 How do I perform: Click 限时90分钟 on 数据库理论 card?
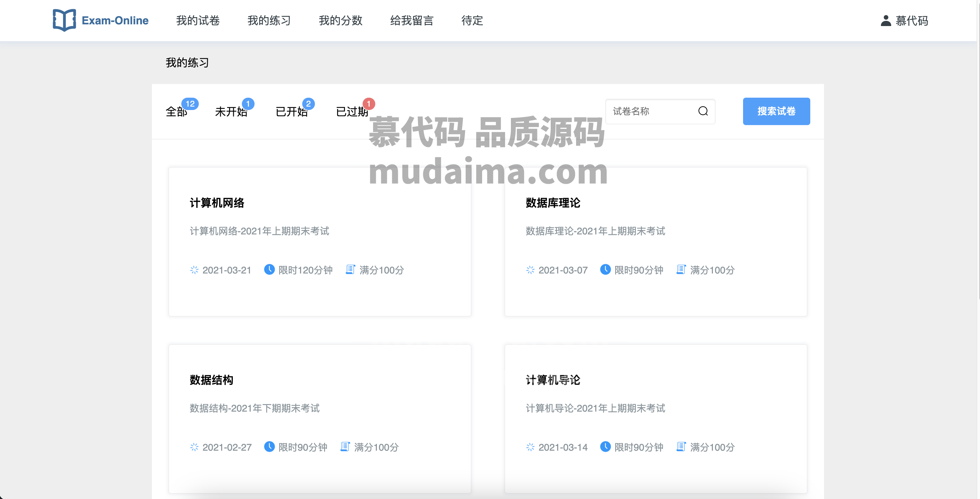[x=638, y=270]
